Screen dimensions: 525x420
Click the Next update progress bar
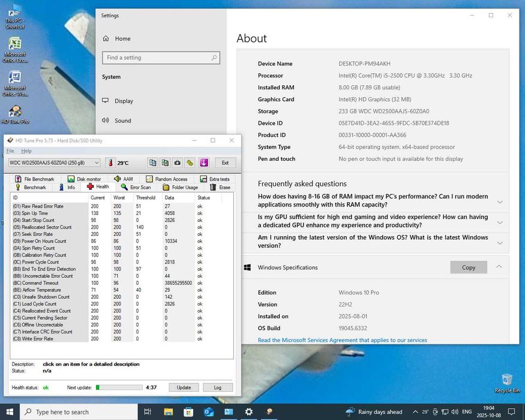(119, 388)
